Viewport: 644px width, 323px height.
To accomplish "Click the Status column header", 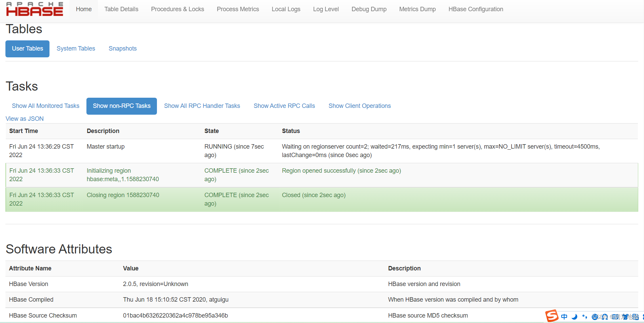I will (291, 131).
